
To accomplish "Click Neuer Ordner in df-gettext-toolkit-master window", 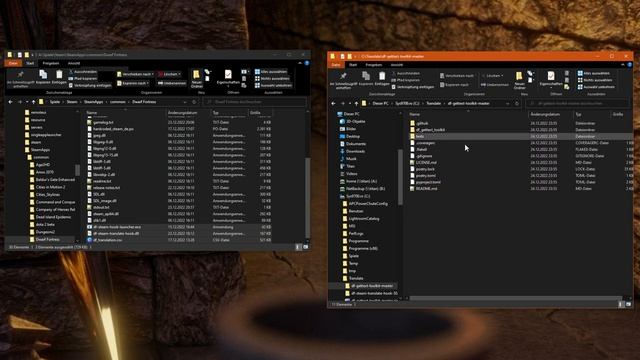I will click(519, 80).
